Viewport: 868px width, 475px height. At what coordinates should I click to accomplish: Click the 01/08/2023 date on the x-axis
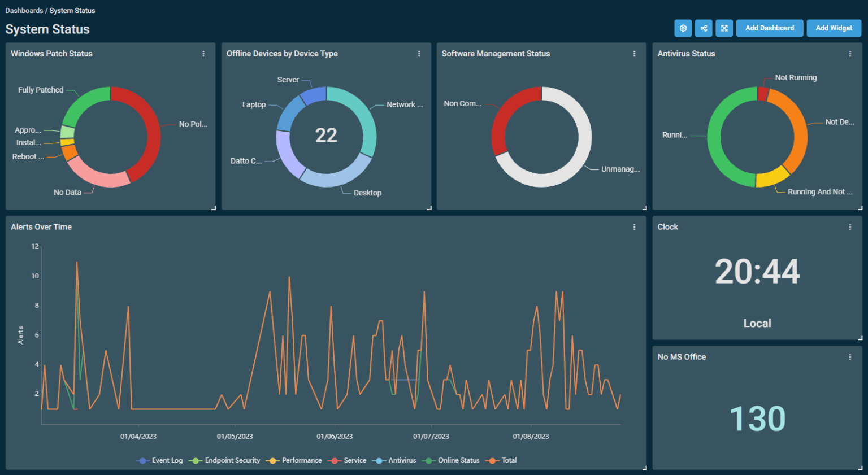[531, 437]
